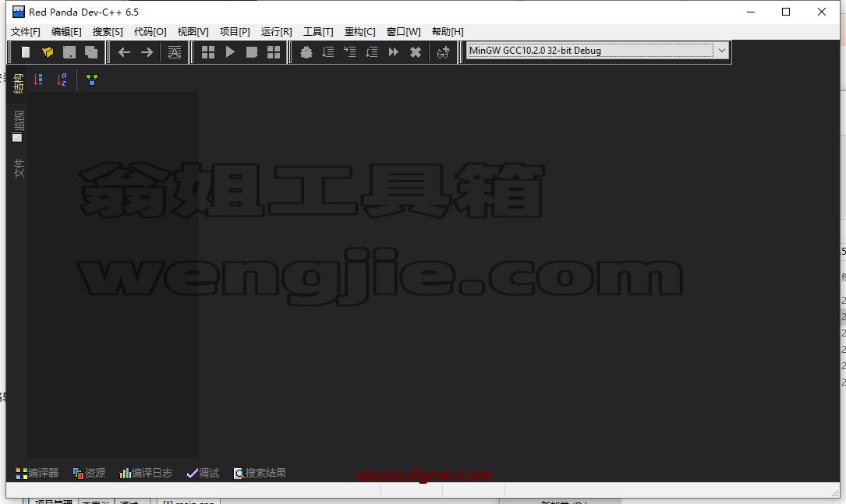Save the current file
This screenshot has width=846, height=504.
[x=69, y=52]
